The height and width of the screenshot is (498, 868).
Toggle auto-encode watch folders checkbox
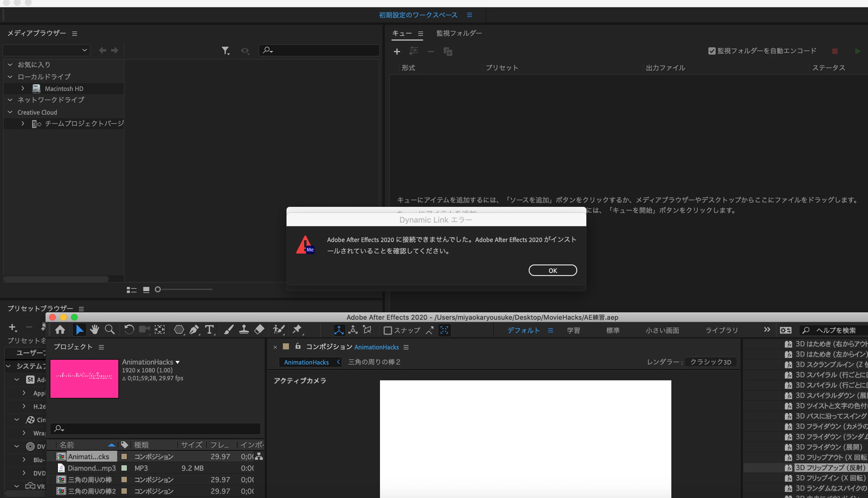(712, 51)
